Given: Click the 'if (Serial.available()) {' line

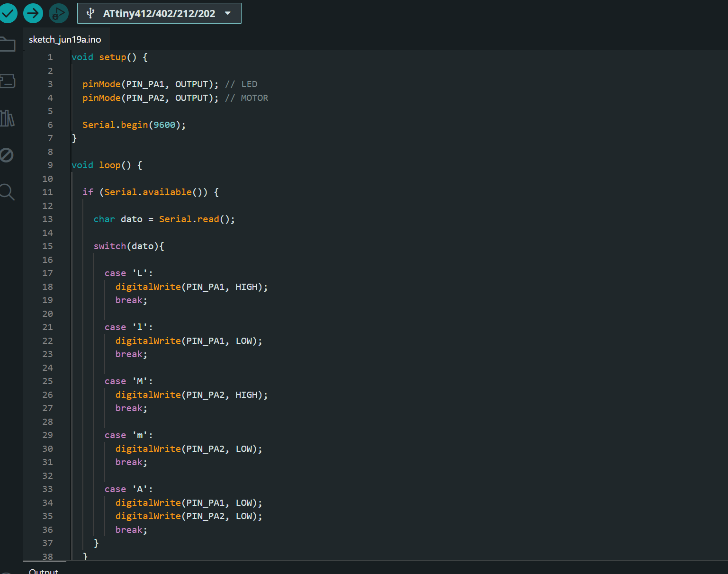Looking at the screenshot, I should 151,192.
